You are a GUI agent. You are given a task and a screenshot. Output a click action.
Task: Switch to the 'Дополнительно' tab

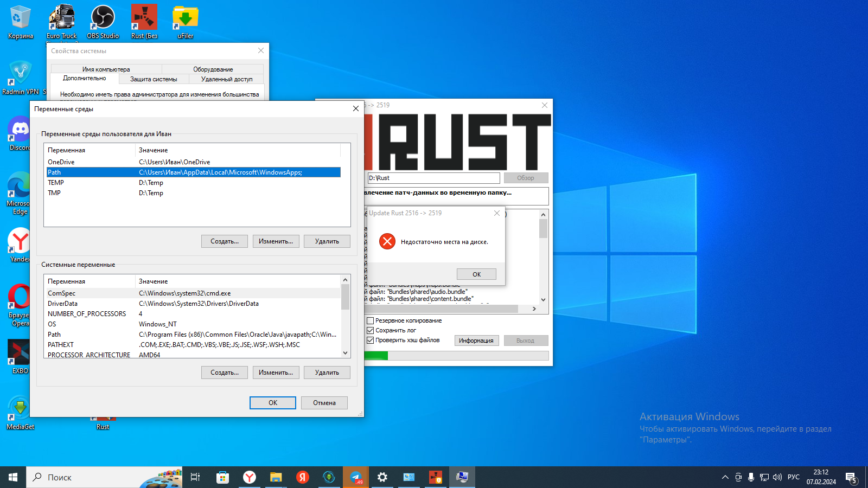click(85, 79)
